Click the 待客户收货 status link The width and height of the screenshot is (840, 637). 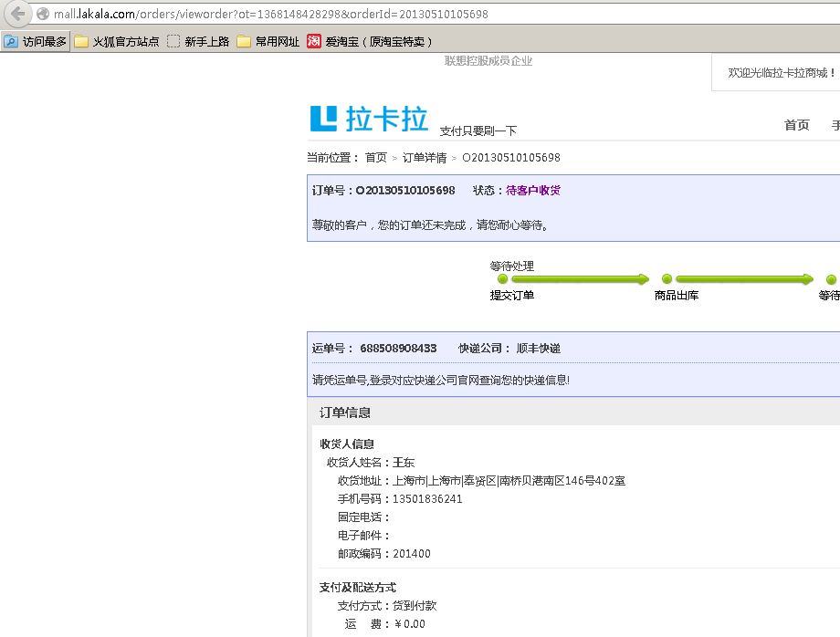(532, 190)
